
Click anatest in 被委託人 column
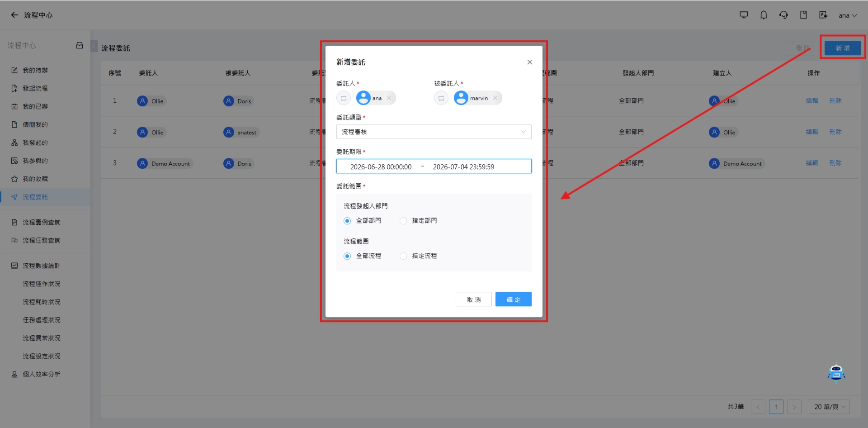click(241, 132)
